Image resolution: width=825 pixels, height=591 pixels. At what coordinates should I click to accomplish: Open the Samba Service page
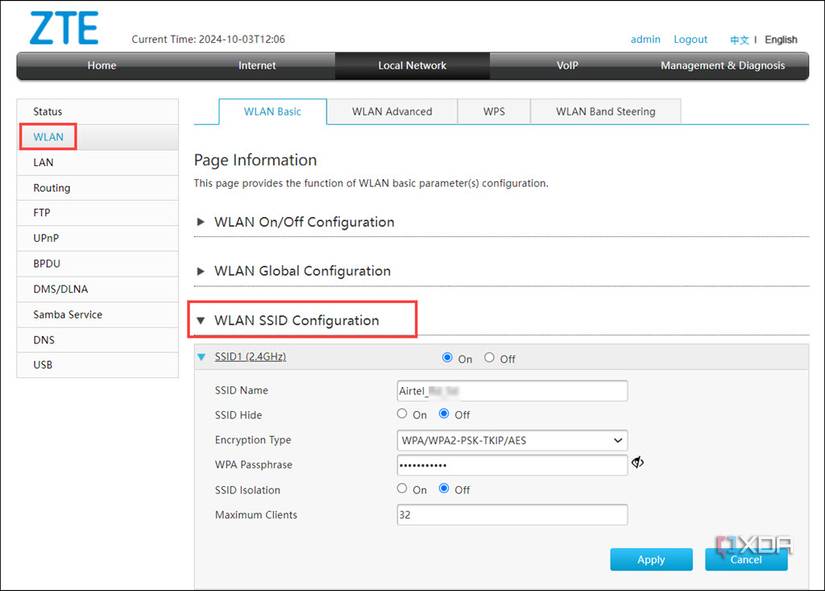click(x=66, y=314)
